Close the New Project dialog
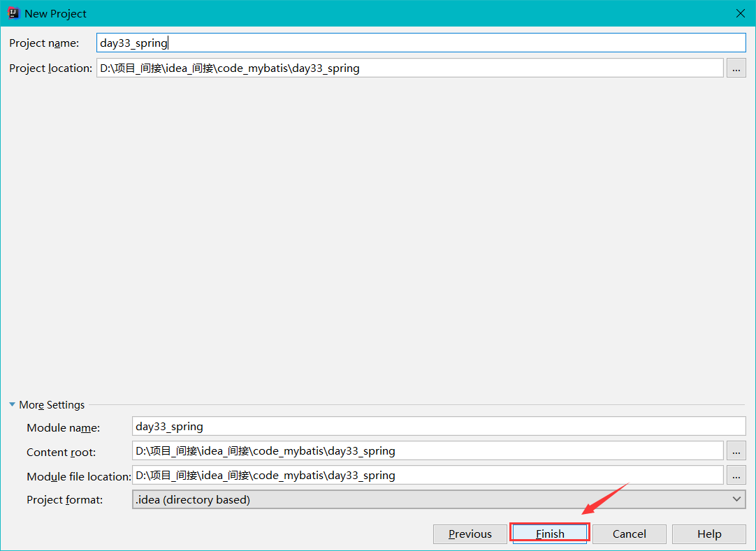Image resolution: width=756 pixels, height=551 pixels. [x=741, y=13]
